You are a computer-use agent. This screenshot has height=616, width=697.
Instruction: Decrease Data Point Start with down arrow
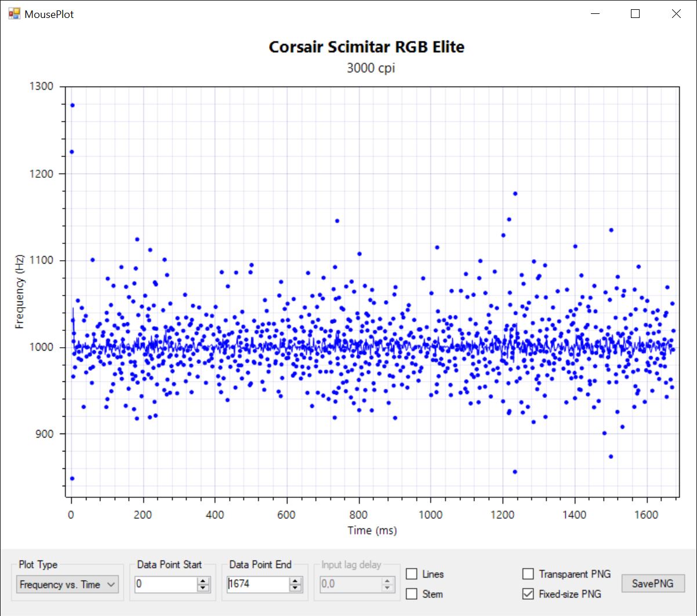[x=203, y=589]
